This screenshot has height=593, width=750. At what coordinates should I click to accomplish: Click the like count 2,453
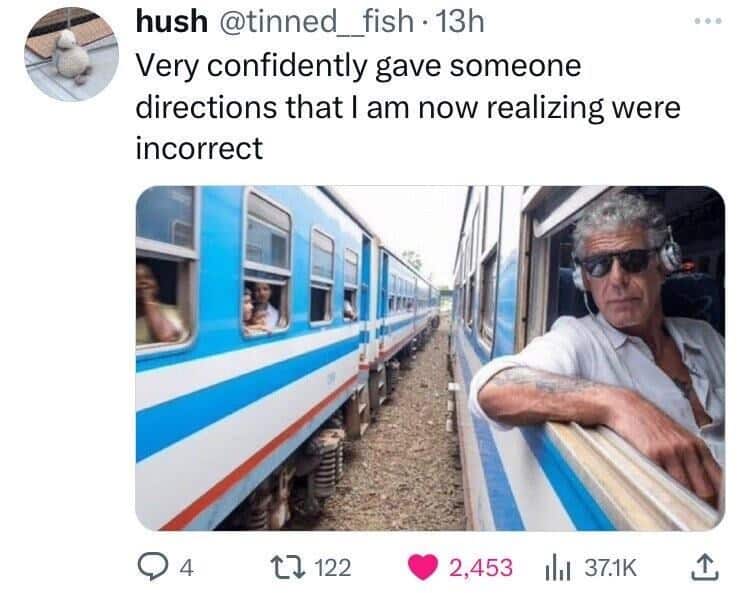click(480, 568)
